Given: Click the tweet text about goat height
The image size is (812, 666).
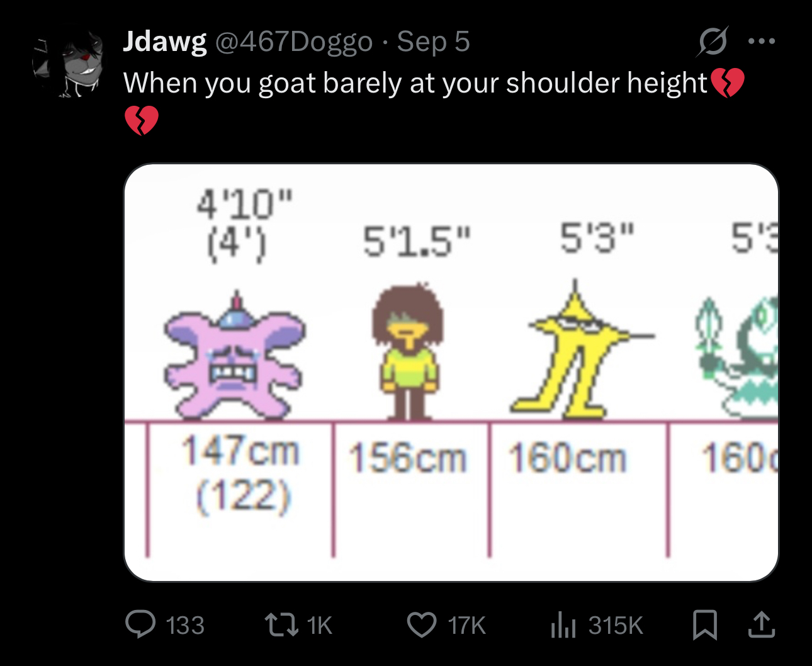Looking at the screenshot, I should coord(415,83).
